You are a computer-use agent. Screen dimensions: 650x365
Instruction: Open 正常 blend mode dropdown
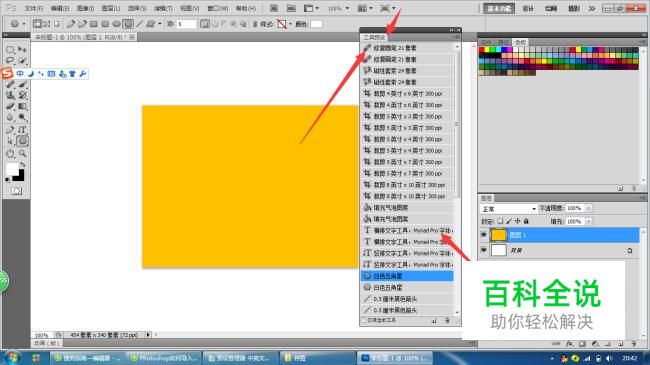(508, 208)
